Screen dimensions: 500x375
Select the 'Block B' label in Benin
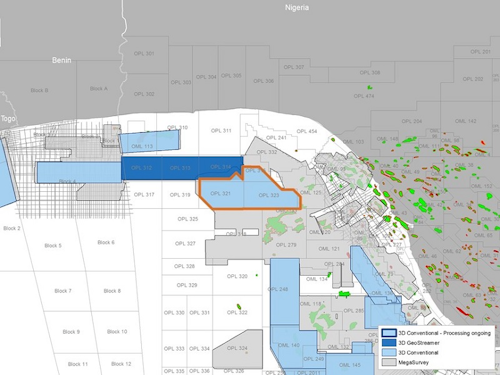tap(39, 90)
